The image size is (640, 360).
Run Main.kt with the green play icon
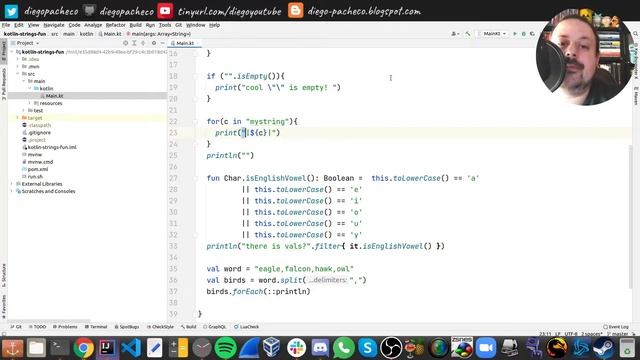tap(515, 34)
